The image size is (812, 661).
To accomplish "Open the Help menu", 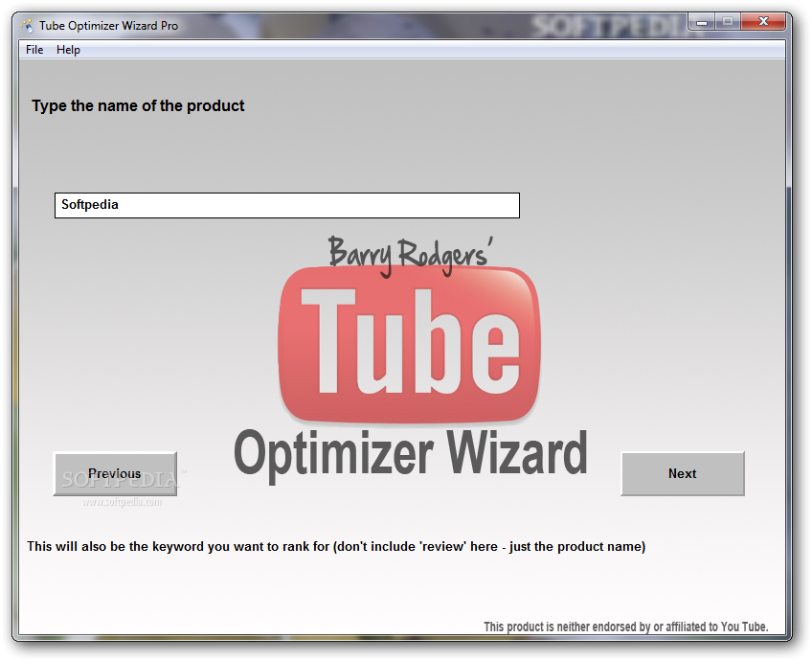I will tap(68, 50).
